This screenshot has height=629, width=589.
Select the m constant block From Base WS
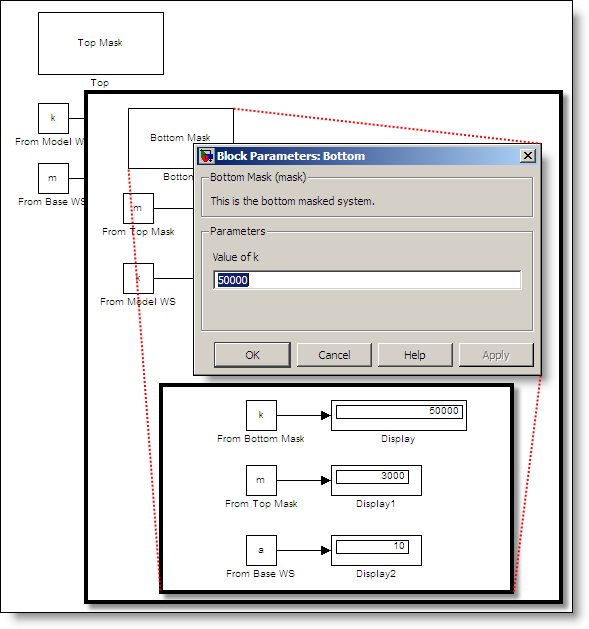pos(53,179)
